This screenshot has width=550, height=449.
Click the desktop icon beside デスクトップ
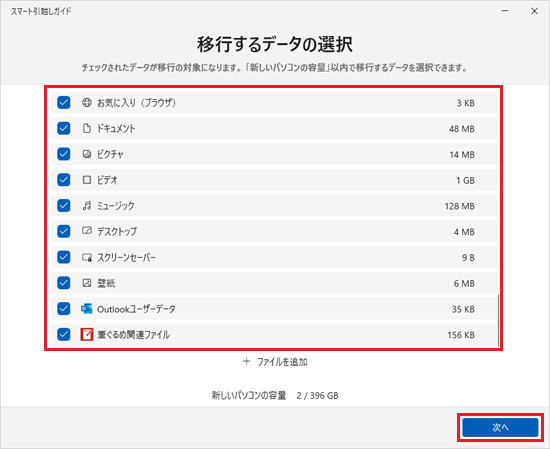click(87, 231)
